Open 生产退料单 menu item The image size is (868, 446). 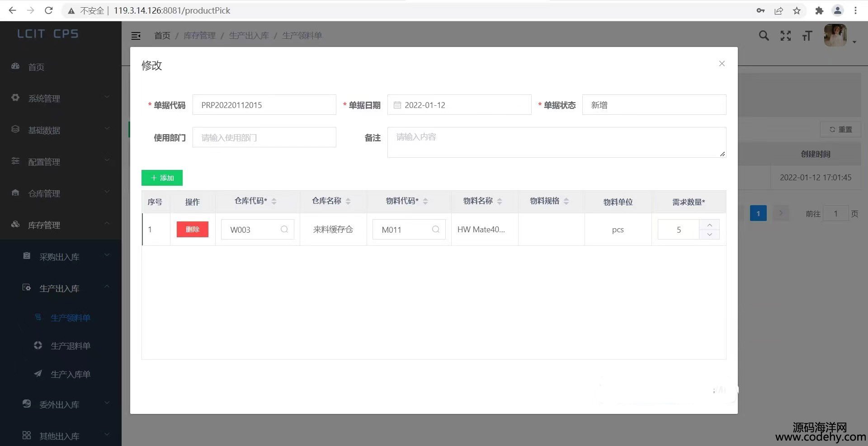click(x=61, y=346)
